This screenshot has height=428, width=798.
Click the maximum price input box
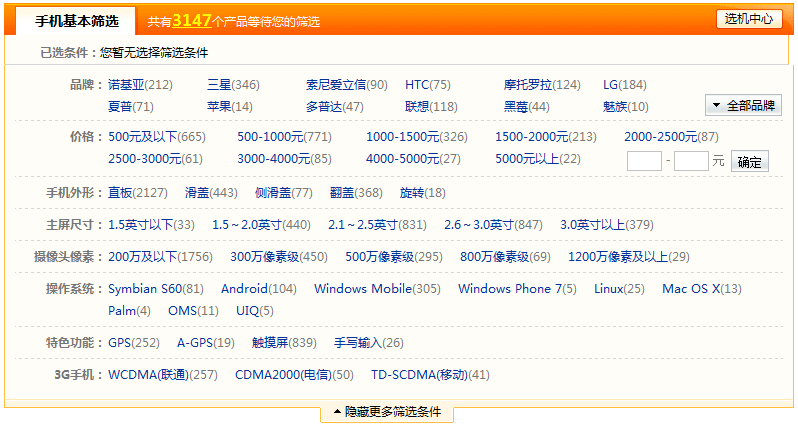pos(691,161)
